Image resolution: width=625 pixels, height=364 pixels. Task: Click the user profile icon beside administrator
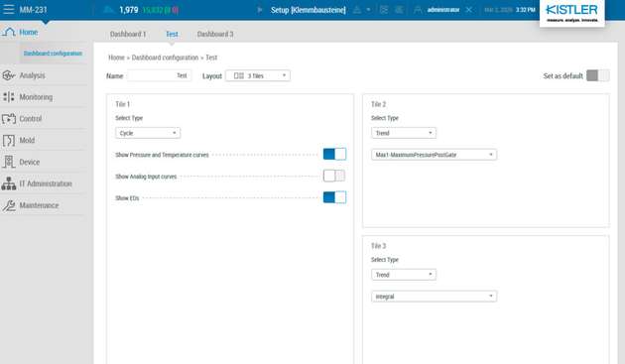point(418,10)
